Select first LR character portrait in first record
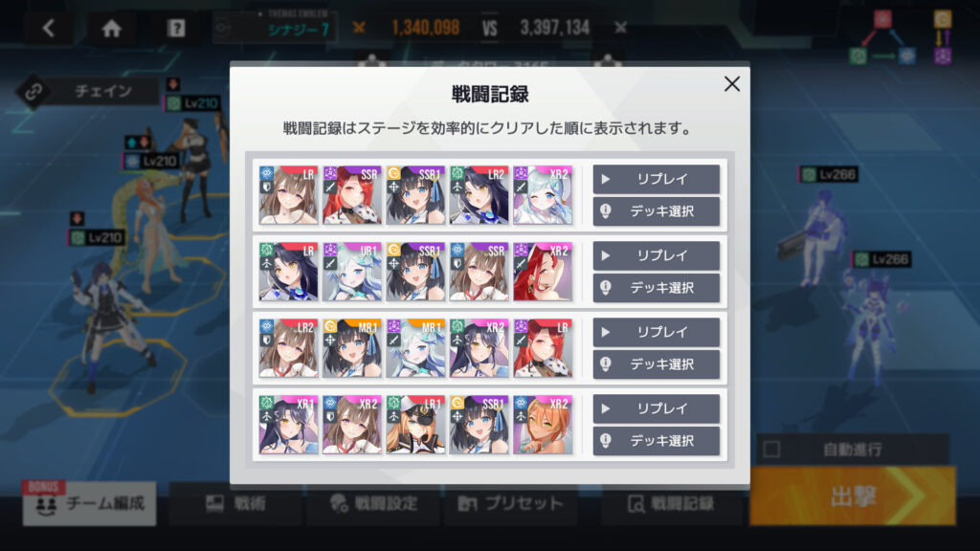This screenshot has height=551, width=980. pos(288,195)
